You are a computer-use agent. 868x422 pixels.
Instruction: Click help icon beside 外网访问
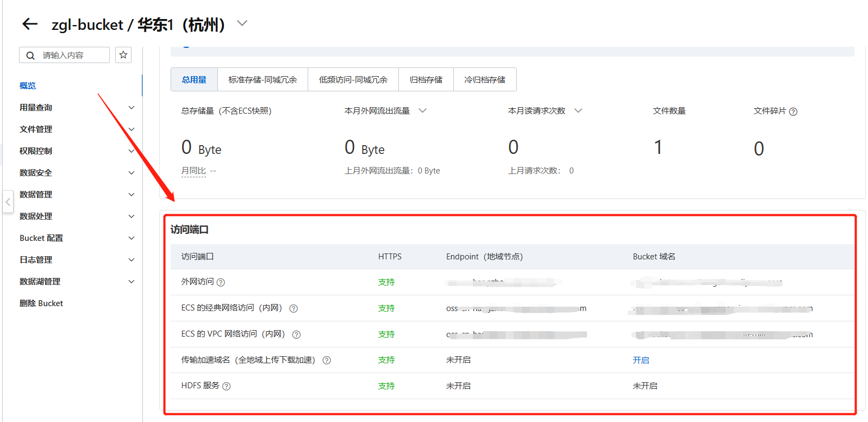(x=221, y=282)
